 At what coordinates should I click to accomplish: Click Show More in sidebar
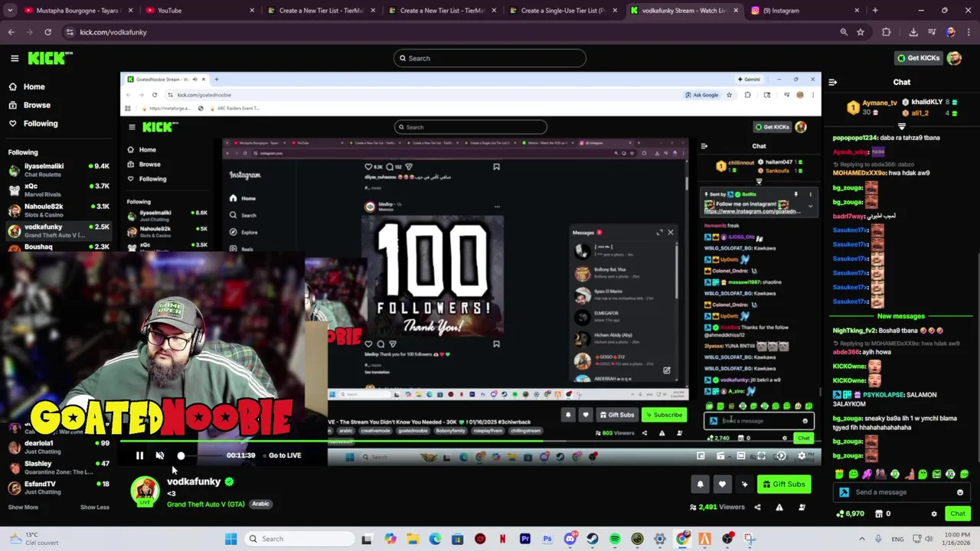23,507
